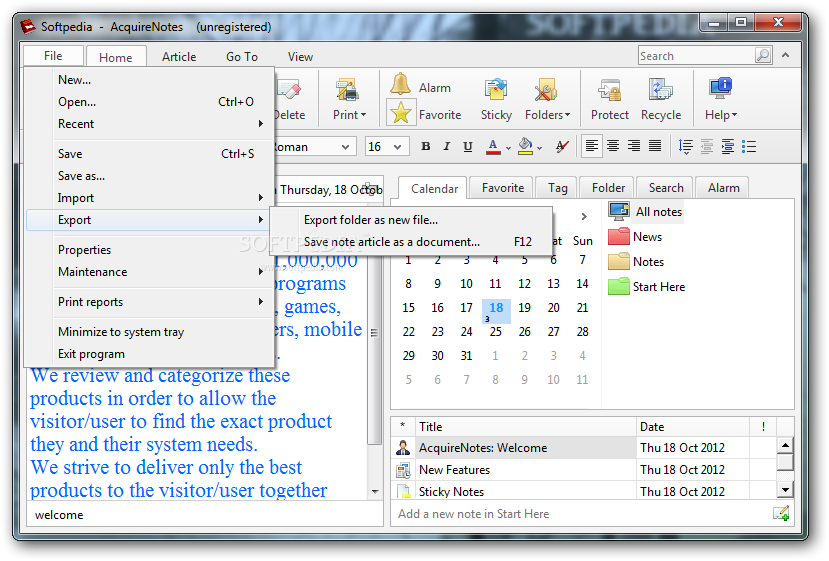Screen dimensions: 829x561
Task: Click the Protect icon
Action: [x=610, y=90]
